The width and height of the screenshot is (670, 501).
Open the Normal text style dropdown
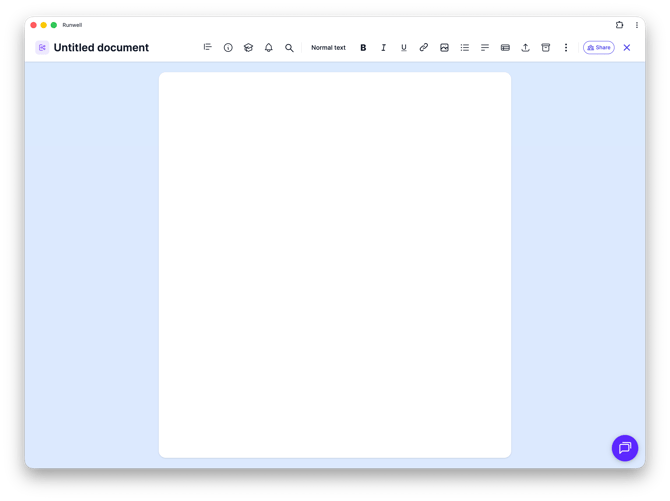pyautogui.click(x=328, y=47)
